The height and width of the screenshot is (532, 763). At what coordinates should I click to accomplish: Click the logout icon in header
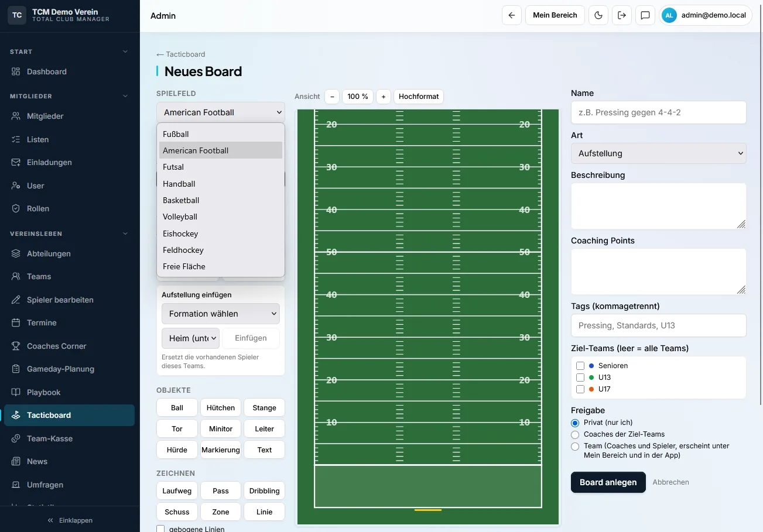(622, 15)
